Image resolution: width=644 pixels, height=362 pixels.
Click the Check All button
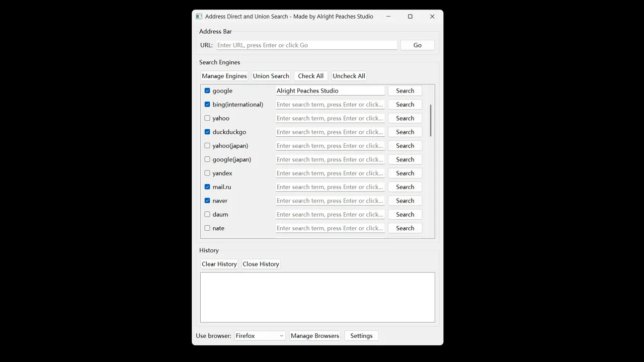coord(311,76)
